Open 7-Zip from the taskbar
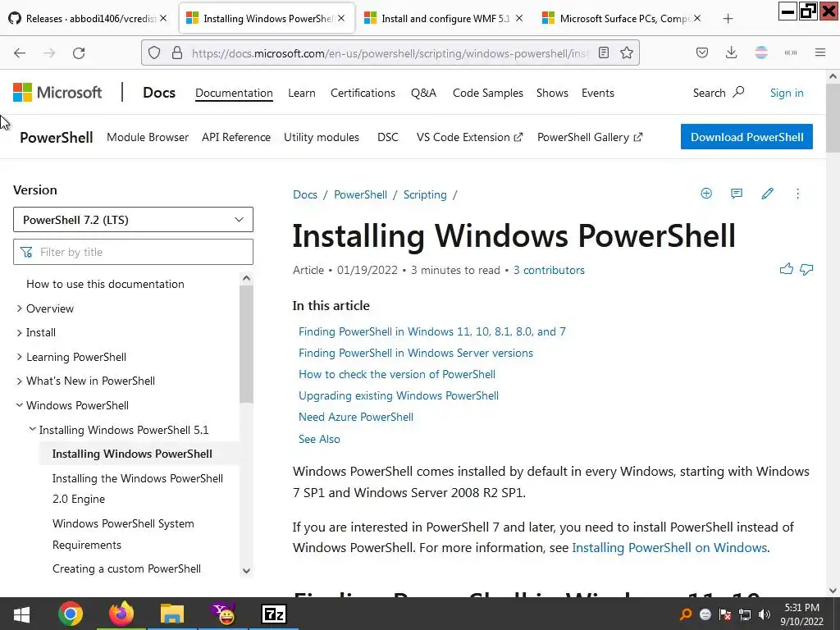 point(274,614)
